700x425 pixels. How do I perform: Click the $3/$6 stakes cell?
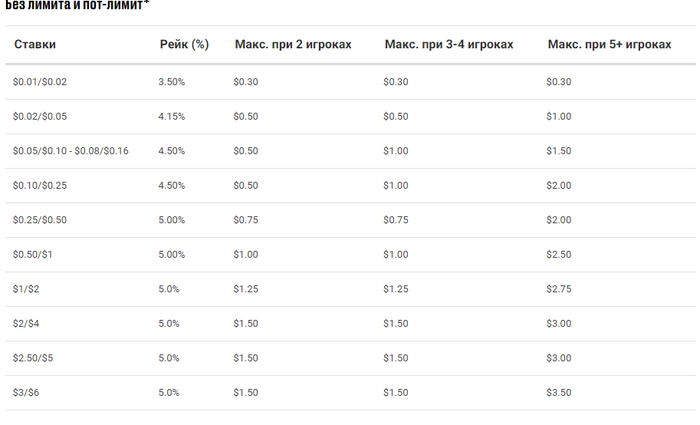pos(26,393)
